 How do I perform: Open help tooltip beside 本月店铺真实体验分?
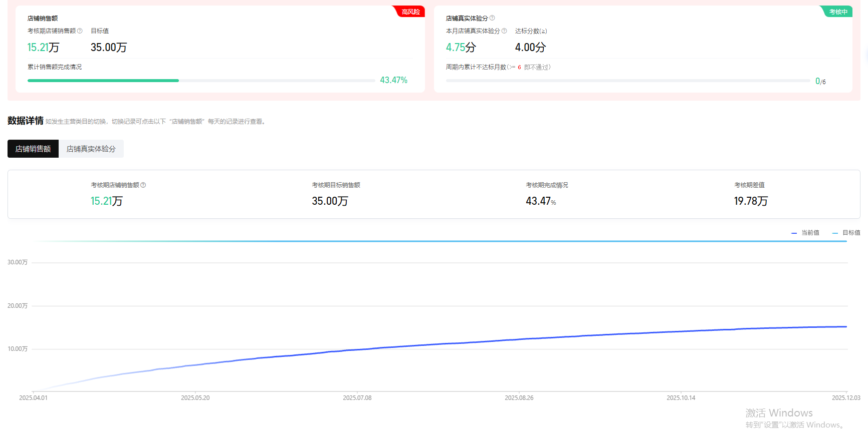(504, 31)
